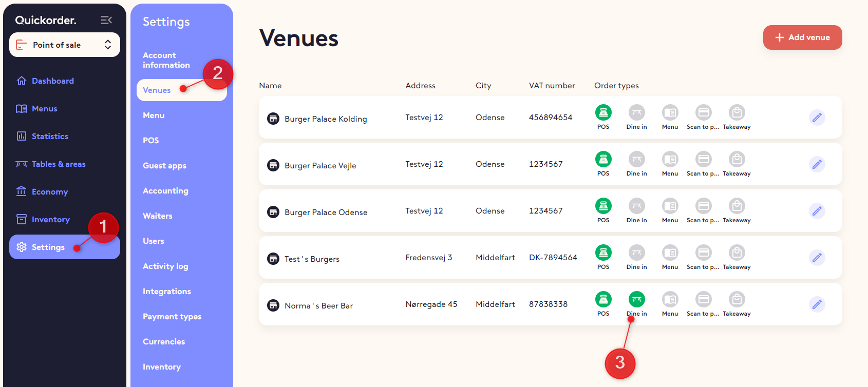Toggle POS order type for Burger Palace Kolding

point(603,112)
